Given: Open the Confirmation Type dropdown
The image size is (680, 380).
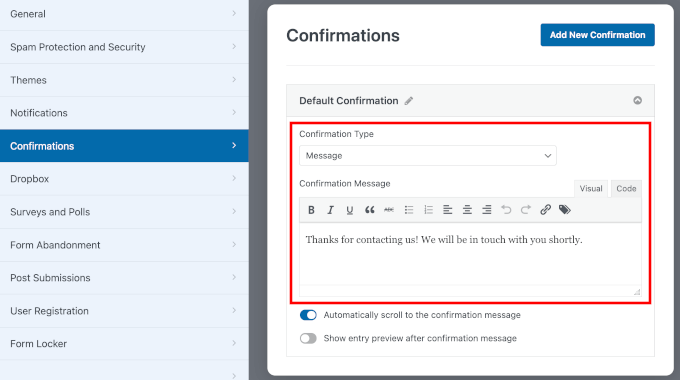Looking at the screenshot, I should click(x=428, y=156).
